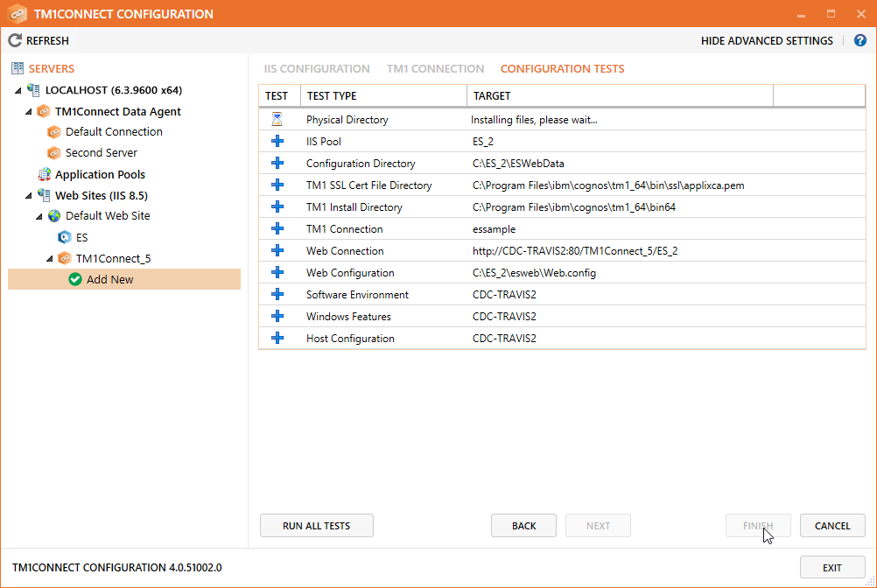This screenshot has width=877, height=588.
Task: Open help via the question mark icon
Action: pyautogui.click(x=860, y=40)
